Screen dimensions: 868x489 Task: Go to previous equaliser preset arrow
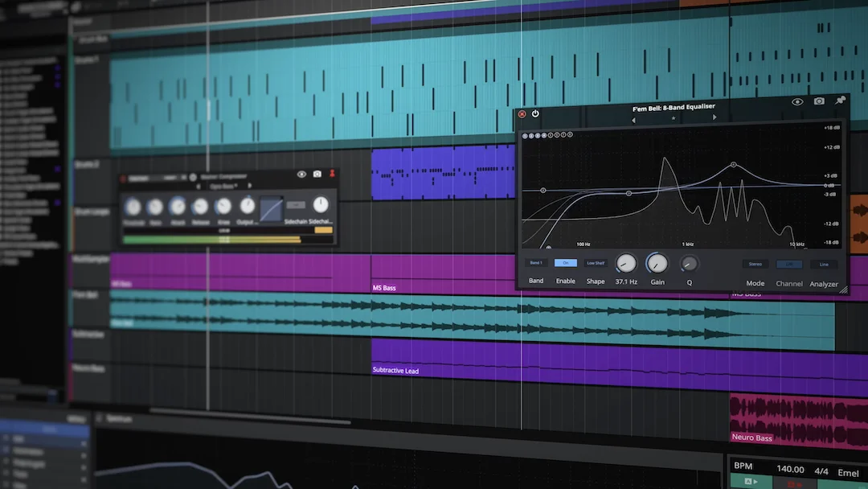[x=633, y=120]
